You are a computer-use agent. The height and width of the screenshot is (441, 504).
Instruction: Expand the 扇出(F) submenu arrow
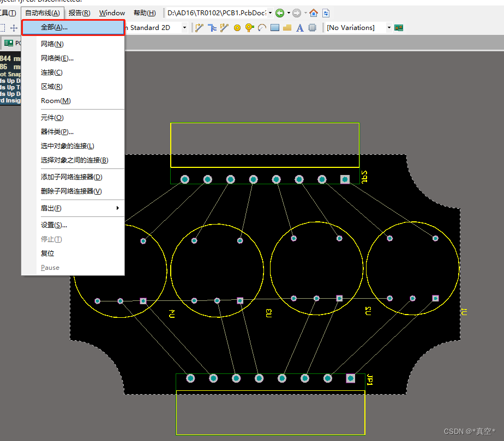(118, 208)
